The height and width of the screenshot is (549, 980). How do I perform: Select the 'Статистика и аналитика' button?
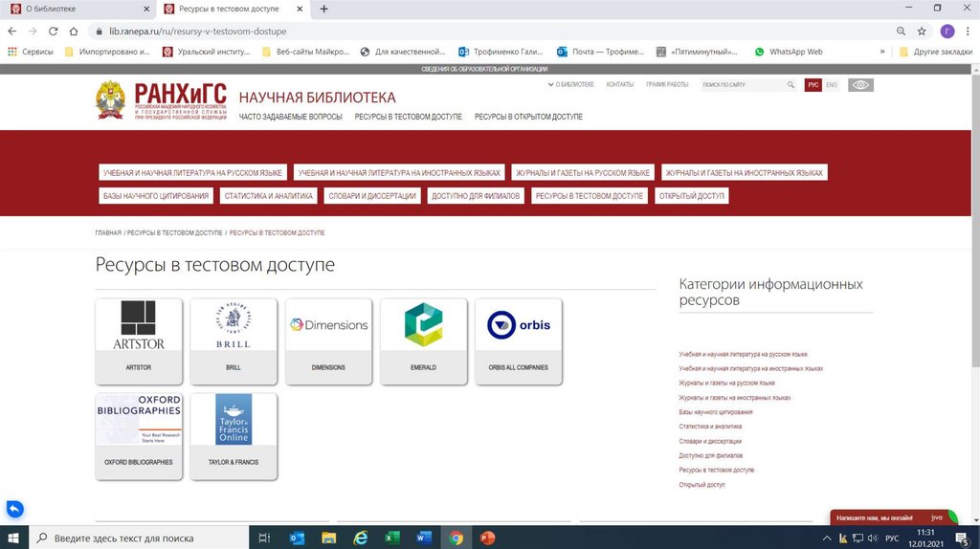point(269,195)
